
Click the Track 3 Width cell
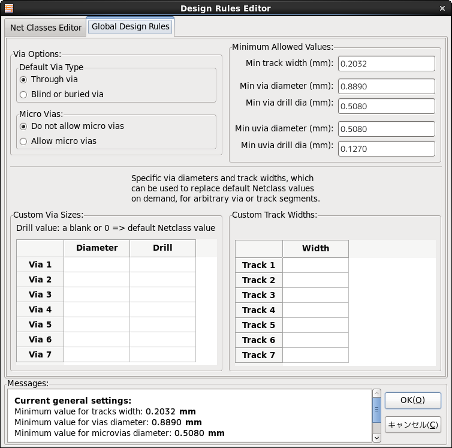[x=315, y=295]
